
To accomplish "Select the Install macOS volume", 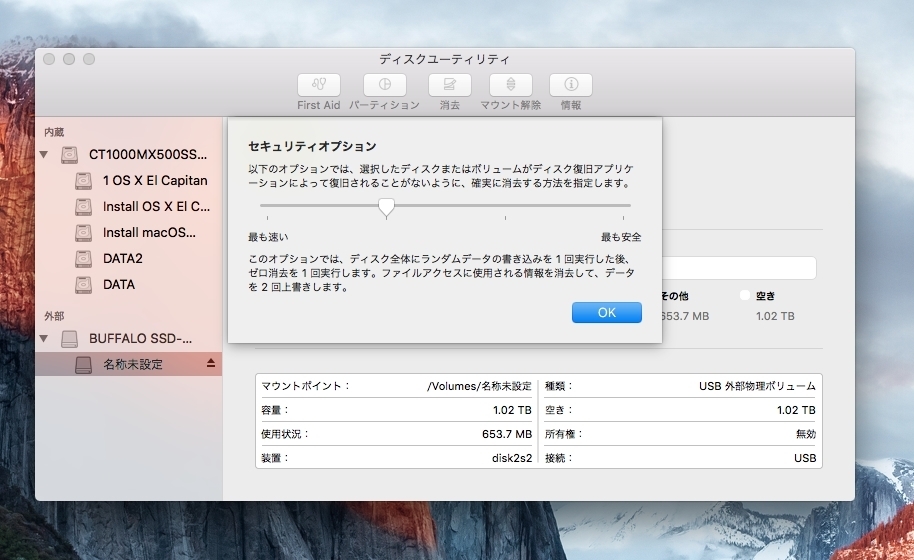I will click(x=149, y=233).
